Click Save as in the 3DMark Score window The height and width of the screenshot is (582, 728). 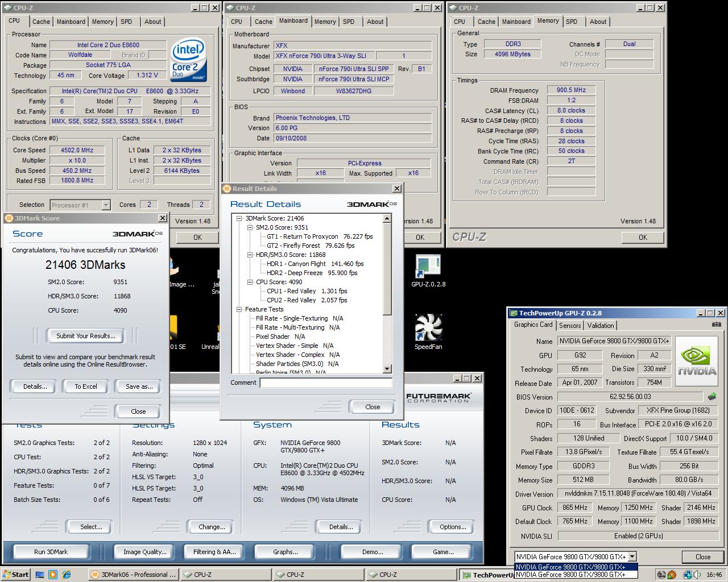pyautogui.click(x=139, y=386)
